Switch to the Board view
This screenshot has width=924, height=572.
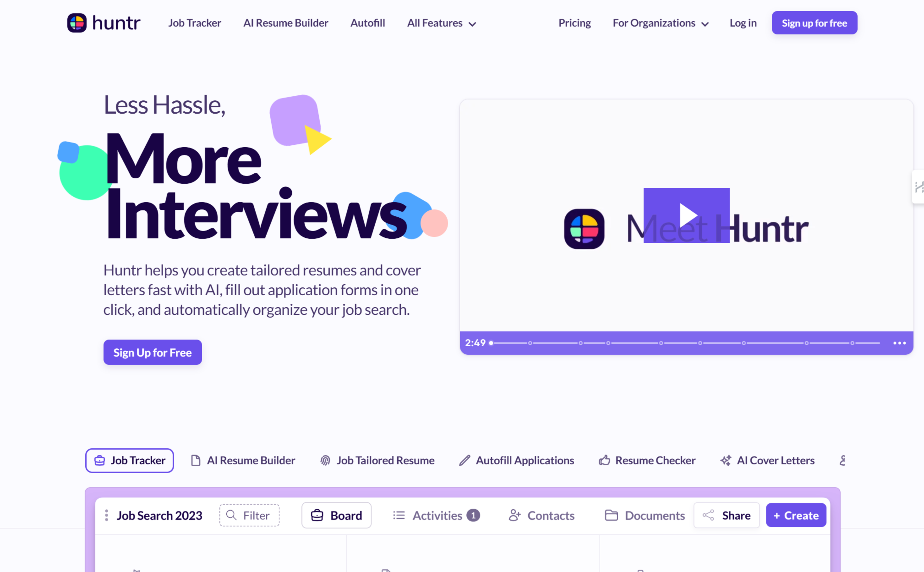[336, 515]
